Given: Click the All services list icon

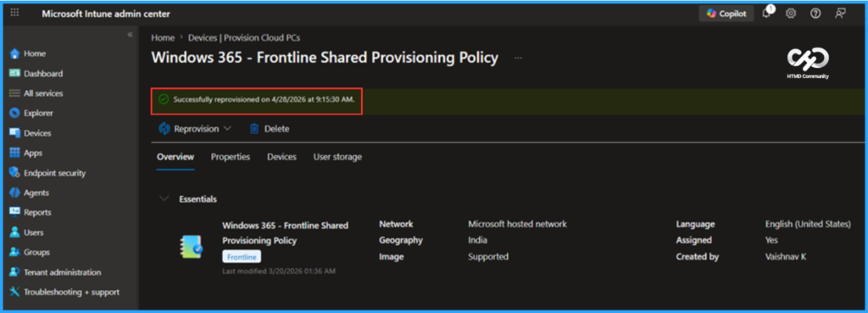Looking at the screenshot, I should coord(15,93).
